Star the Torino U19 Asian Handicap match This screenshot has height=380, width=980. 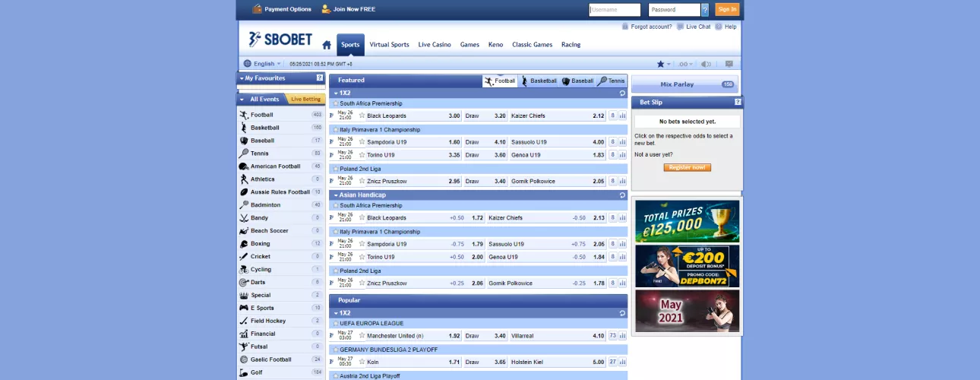click(x=362, y=257)
